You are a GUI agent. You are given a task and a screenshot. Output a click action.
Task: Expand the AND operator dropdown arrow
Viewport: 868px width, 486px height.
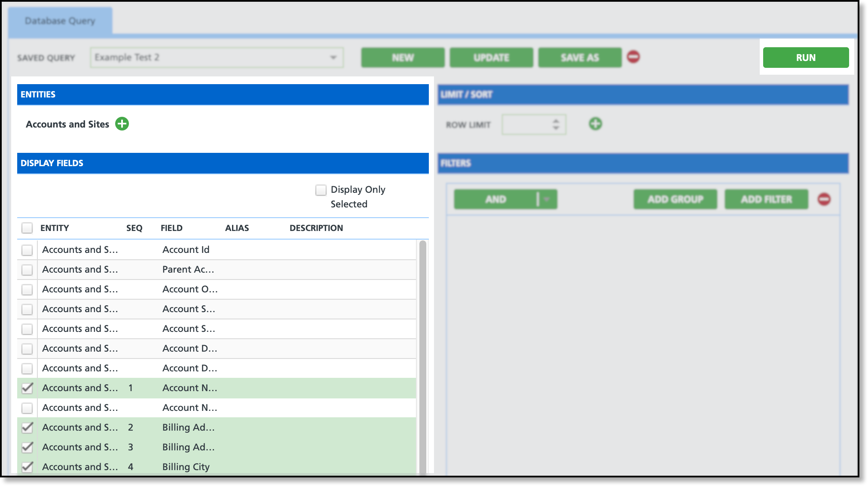[x=547, y=199]
